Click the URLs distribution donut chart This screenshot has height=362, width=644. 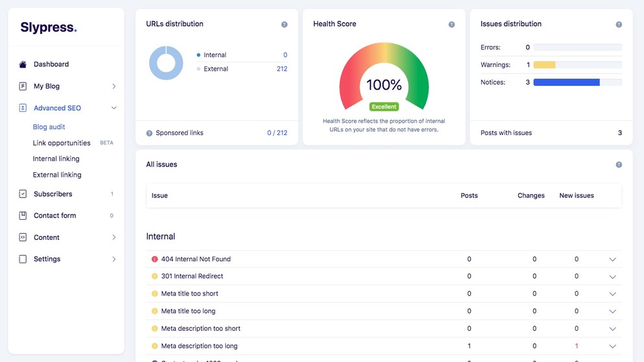166,63
